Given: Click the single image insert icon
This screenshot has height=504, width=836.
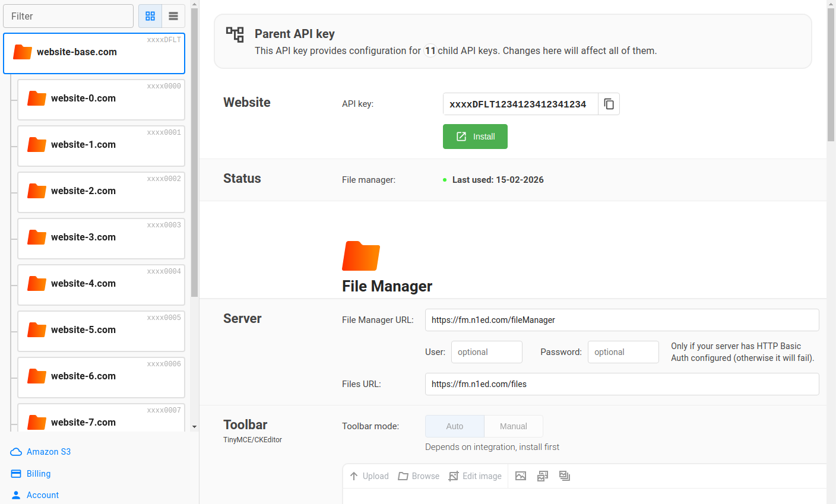Looking at the screenshot, I should click(520, 476).
